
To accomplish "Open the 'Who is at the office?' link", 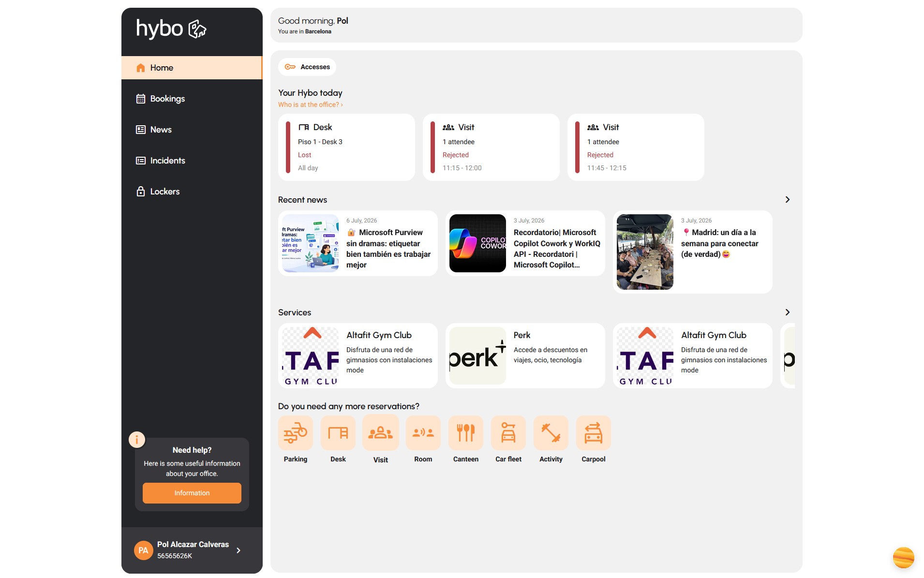I will [310, 104].
